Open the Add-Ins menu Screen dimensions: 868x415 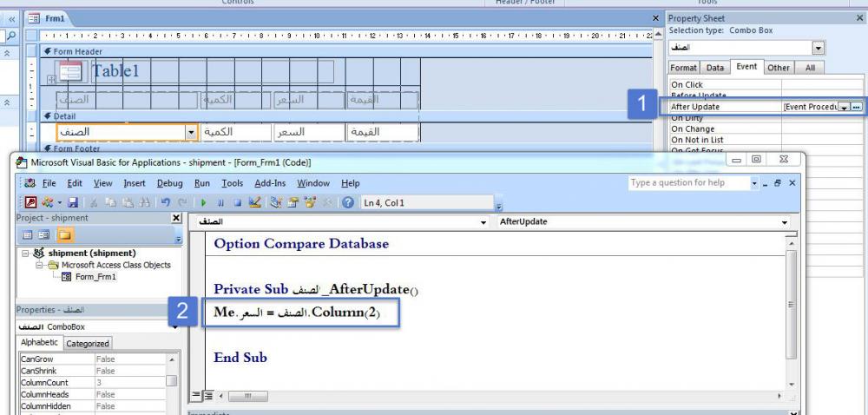pos(270,183)
